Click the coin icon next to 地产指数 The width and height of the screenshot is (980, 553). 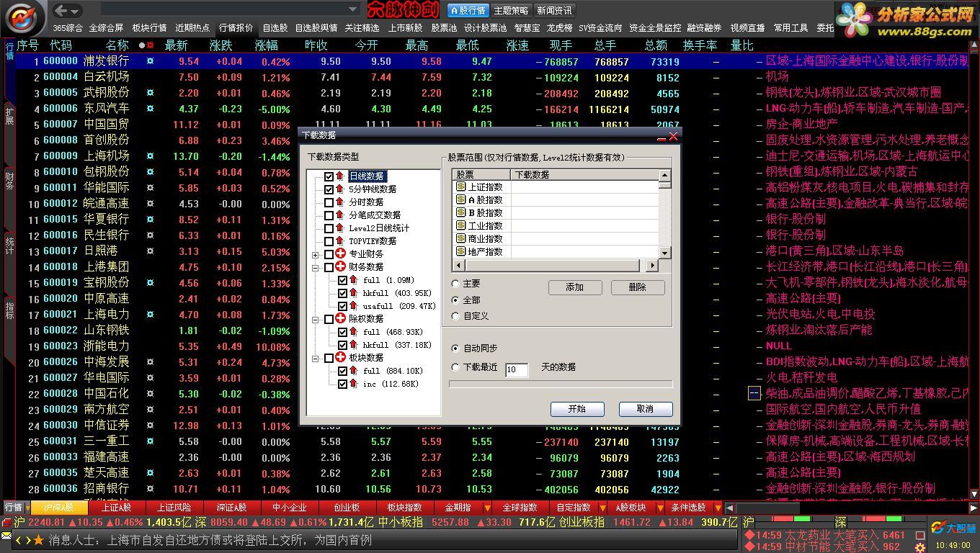[x=460, y=251]
